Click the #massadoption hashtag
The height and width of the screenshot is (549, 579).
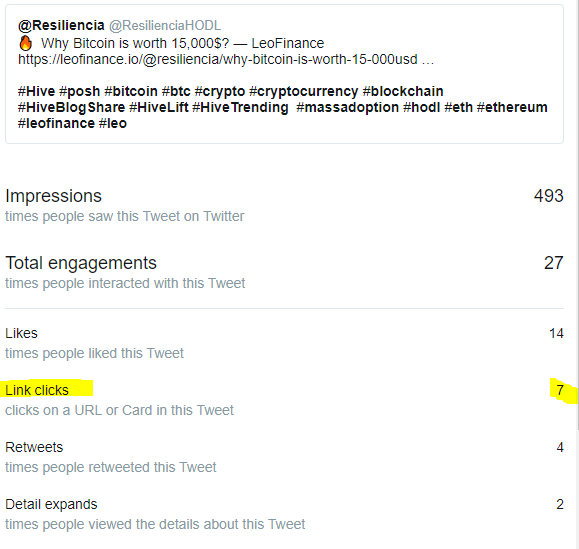coord(347,107)
